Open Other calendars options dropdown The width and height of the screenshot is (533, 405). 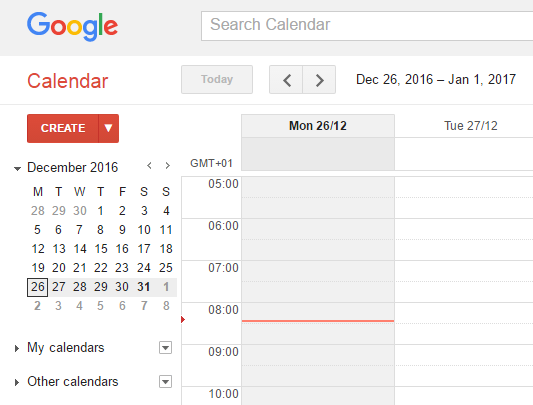[x=166, y=382]
